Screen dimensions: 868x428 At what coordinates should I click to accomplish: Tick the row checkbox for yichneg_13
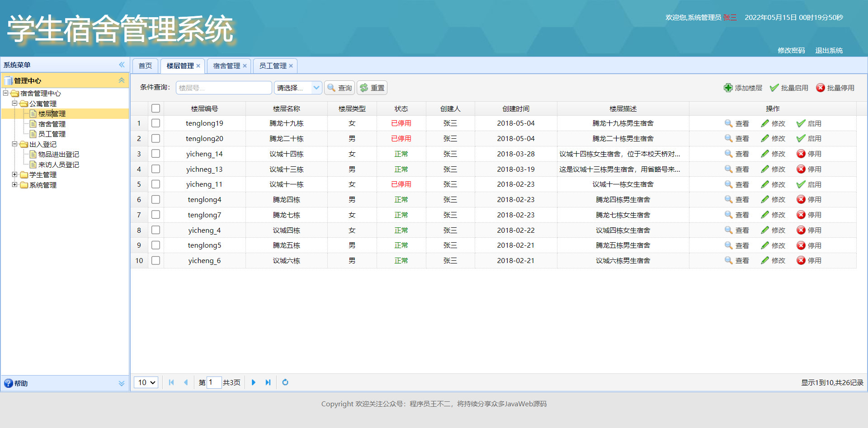click(156, 169)
